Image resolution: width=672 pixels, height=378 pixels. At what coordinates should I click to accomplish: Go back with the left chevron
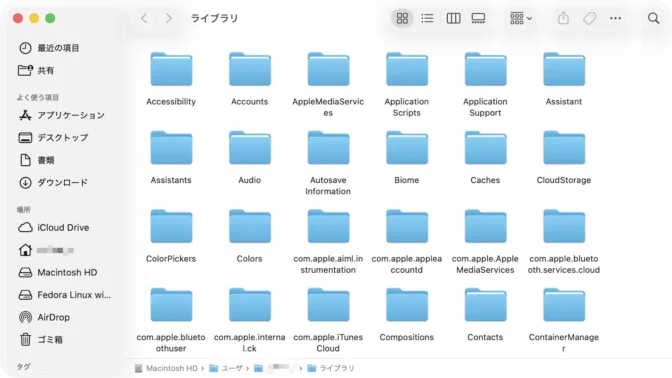click(144, 18)
